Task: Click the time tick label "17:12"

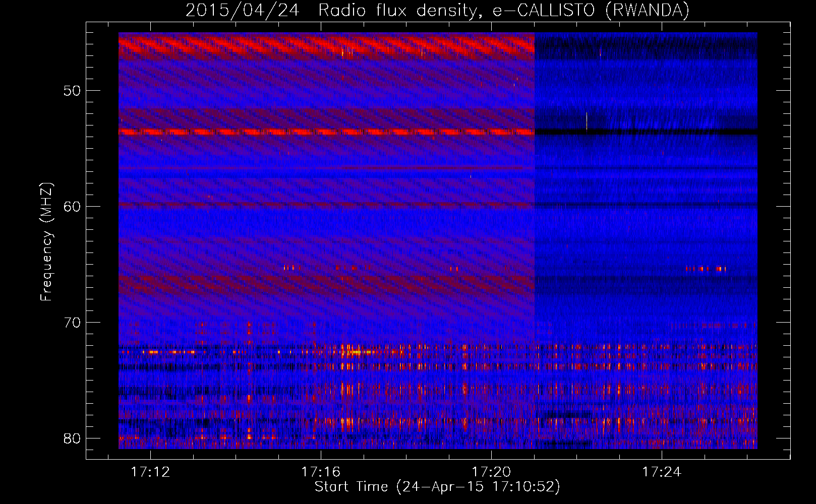Action: pyautogui.click(x=150, y=472)
